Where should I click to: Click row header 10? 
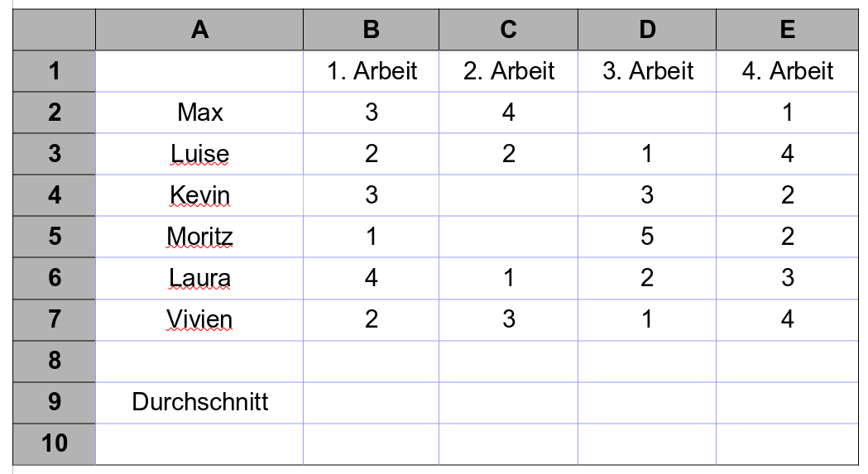[55, 443]
